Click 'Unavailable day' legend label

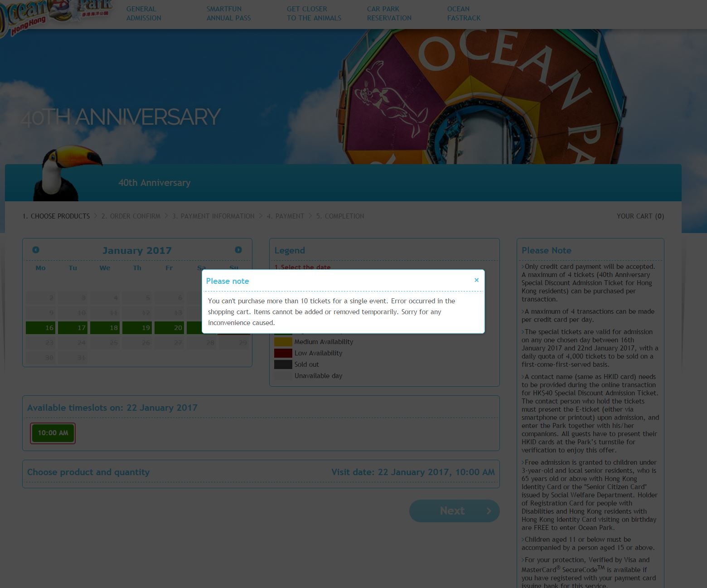[x=319, y=376]
